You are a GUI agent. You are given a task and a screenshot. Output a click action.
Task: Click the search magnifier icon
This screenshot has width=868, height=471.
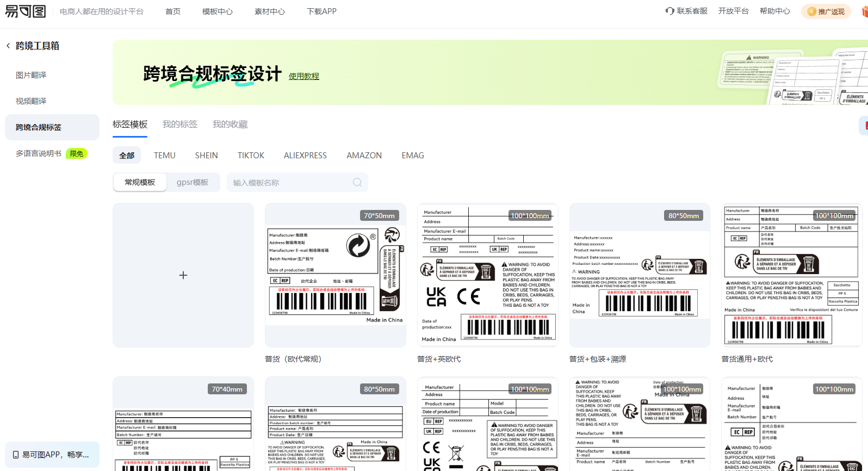coord(357,182)
